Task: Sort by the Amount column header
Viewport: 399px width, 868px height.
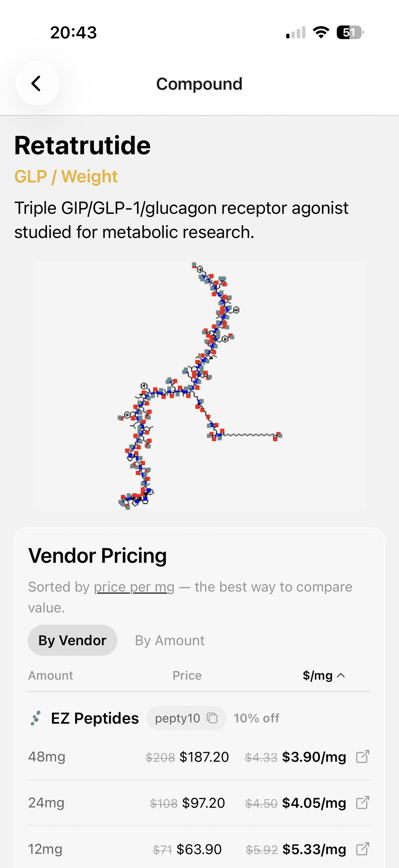Action: 51,675
